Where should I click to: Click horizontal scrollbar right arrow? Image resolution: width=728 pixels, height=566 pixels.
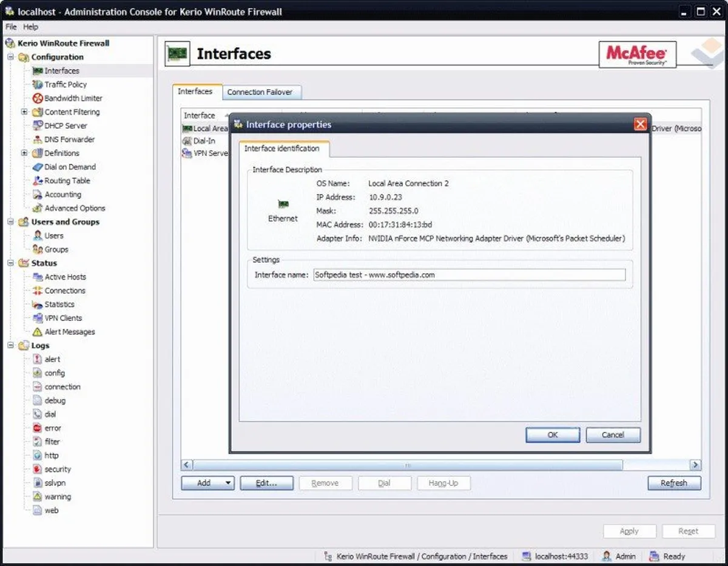(696, 465)
